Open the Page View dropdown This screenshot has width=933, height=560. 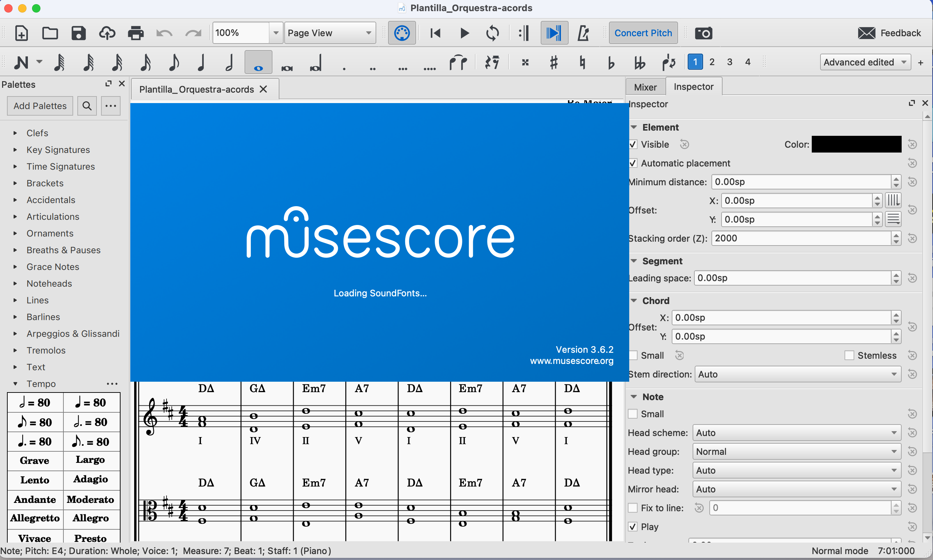tap(330, 33)
